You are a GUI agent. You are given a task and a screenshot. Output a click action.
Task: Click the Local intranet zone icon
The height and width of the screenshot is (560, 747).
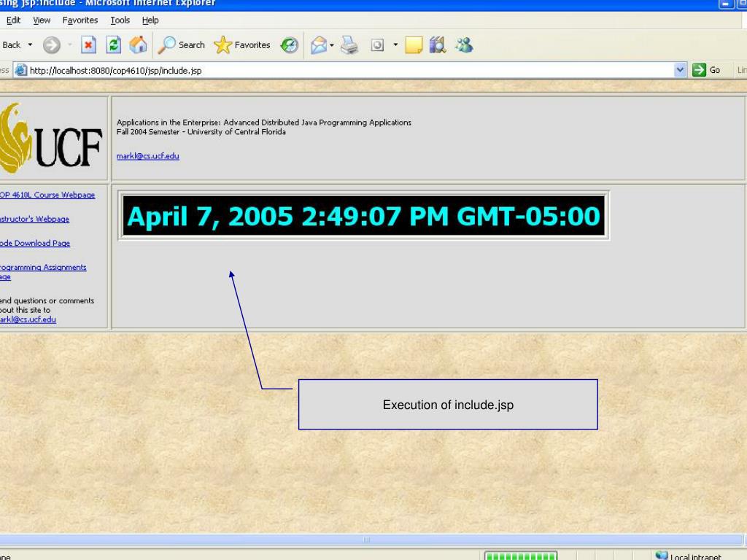(661, 556)
